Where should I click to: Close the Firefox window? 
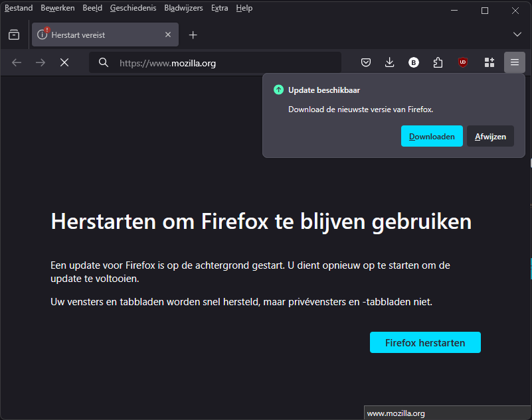click(x=515, y=11)
